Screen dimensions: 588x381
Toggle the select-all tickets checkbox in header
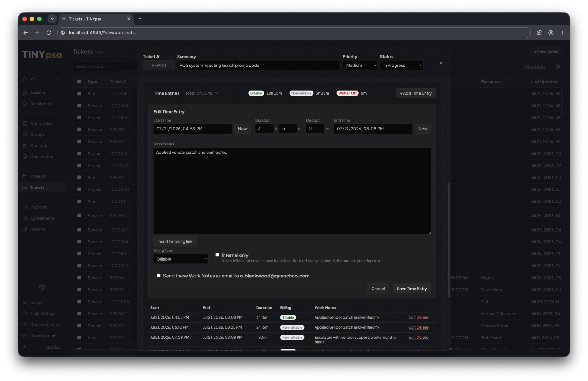pyautogui.click(x=79, y=81)
